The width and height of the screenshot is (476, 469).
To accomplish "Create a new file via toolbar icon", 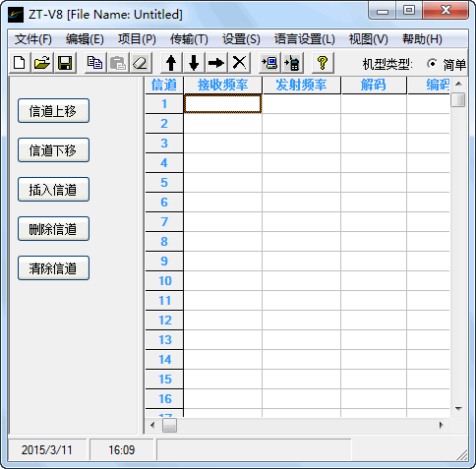I will pos(20,63).
